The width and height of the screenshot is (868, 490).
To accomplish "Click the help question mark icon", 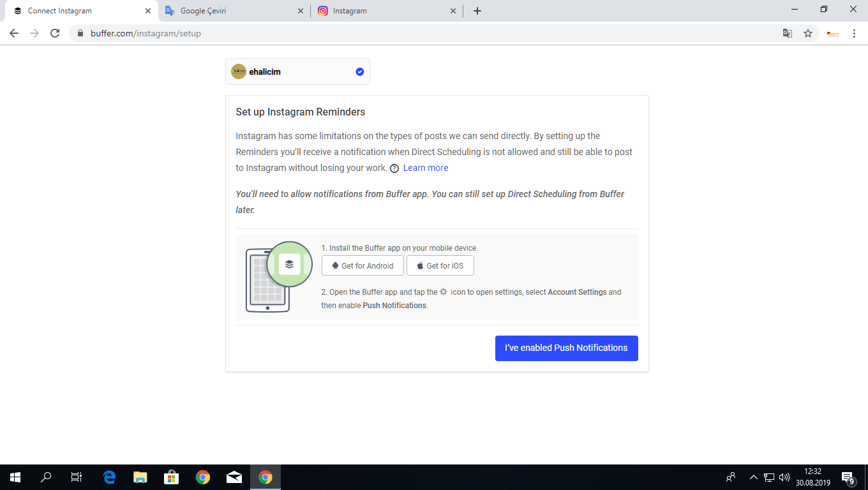I will [394, 168].
